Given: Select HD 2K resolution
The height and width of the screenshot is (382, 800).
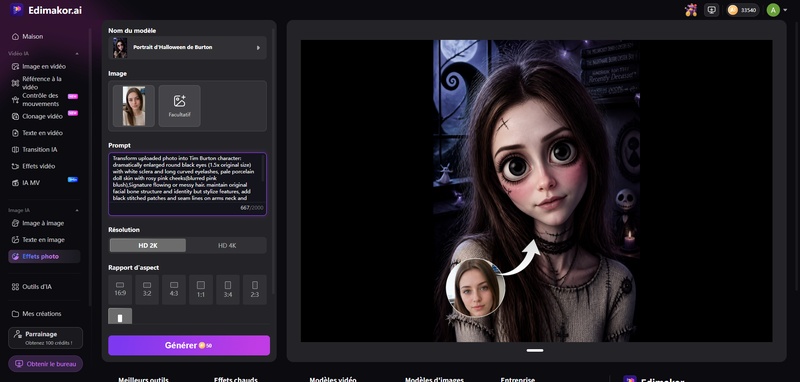Looking at the screenshot, I should (148, 245).
